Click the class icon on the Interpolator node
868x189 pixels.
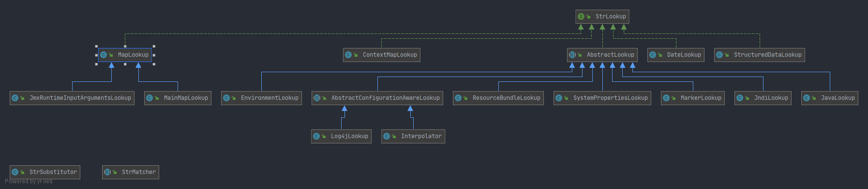[x=387, y=136]
